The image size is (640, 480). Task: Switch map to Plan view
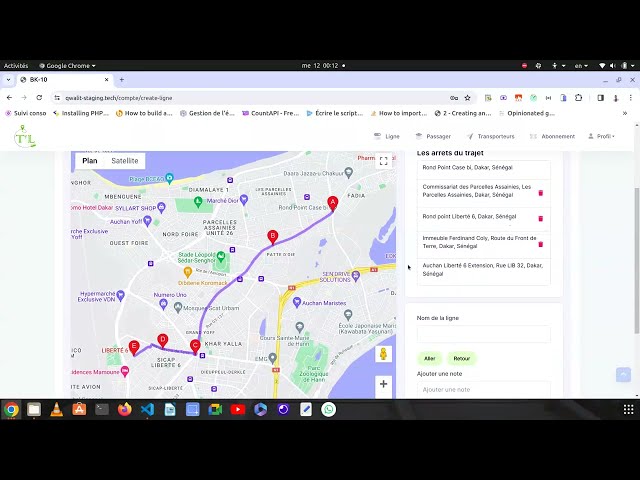pyautogui.click(x=90, y=161)
